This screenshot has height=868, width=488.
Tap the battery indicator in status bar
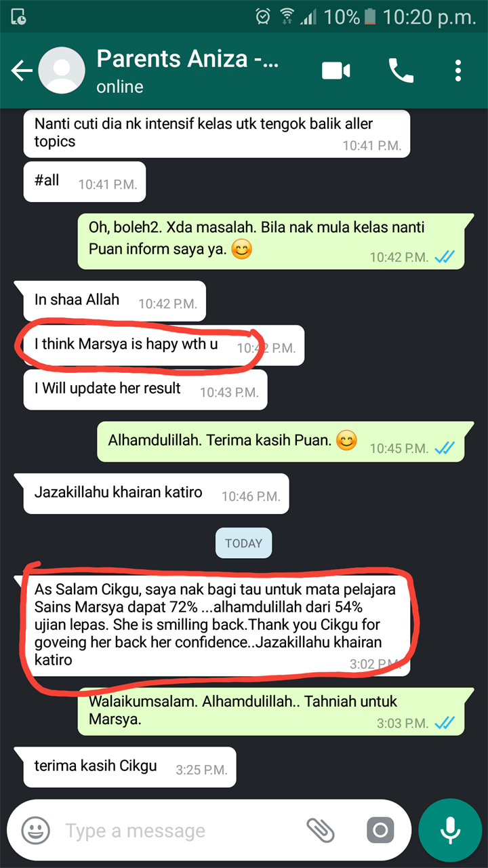[369, 16]
